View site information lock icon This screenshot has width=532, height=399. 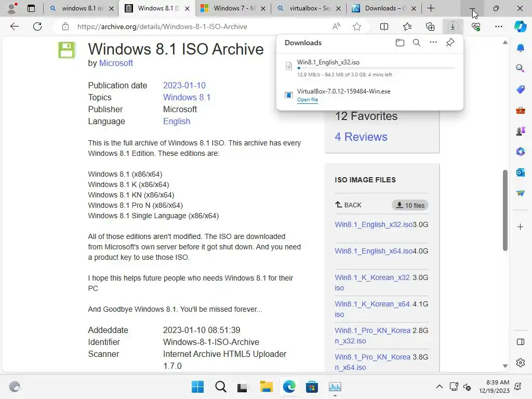click(x=65, y=26)
